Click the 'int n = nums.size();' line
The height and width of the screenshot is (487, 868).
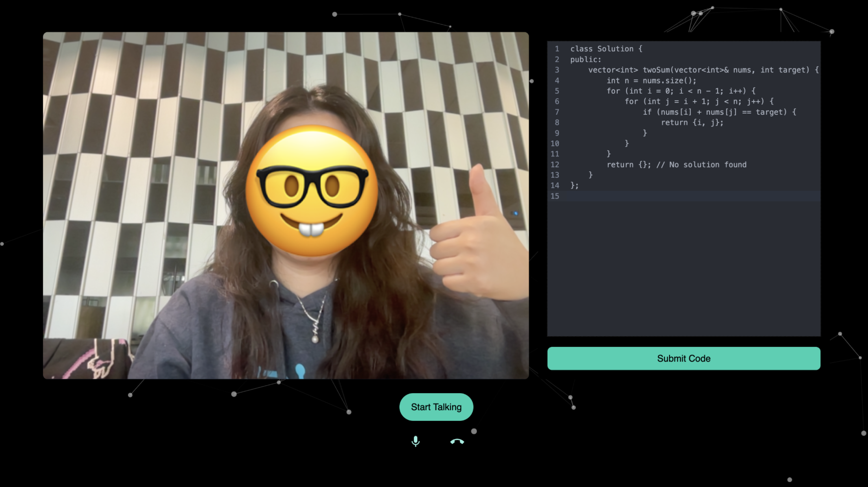(x=651, y=80)
